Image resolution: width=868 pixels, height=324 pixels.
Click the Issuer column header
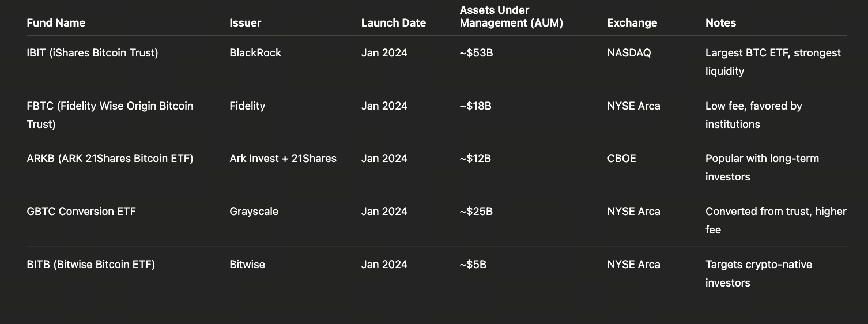245,23
